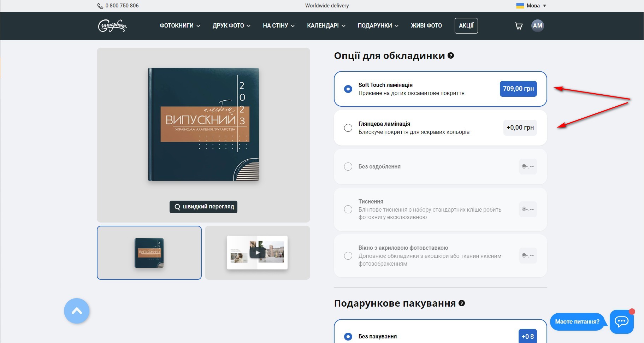Play the photobook video thumbnail
The width and height of the screenshot is (644, 343).
258,253
